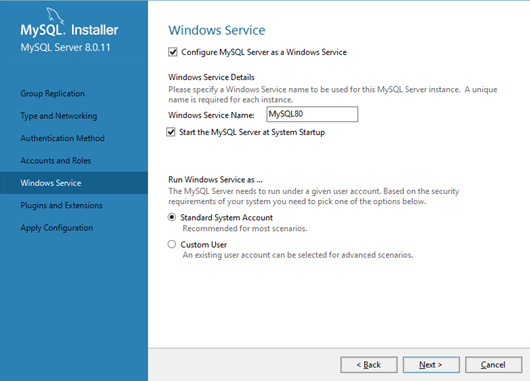Screen dimensions: 530x381
Task: Click the Windows Service Name field
Action: coord(312,114)
